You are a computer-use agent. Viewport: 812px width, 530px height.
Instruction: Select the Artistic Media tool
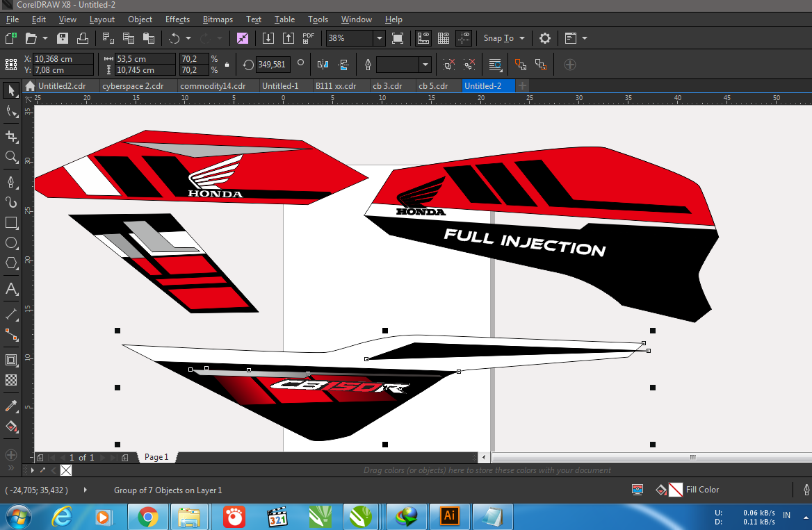pyautogui.click(x=11, y=202)
